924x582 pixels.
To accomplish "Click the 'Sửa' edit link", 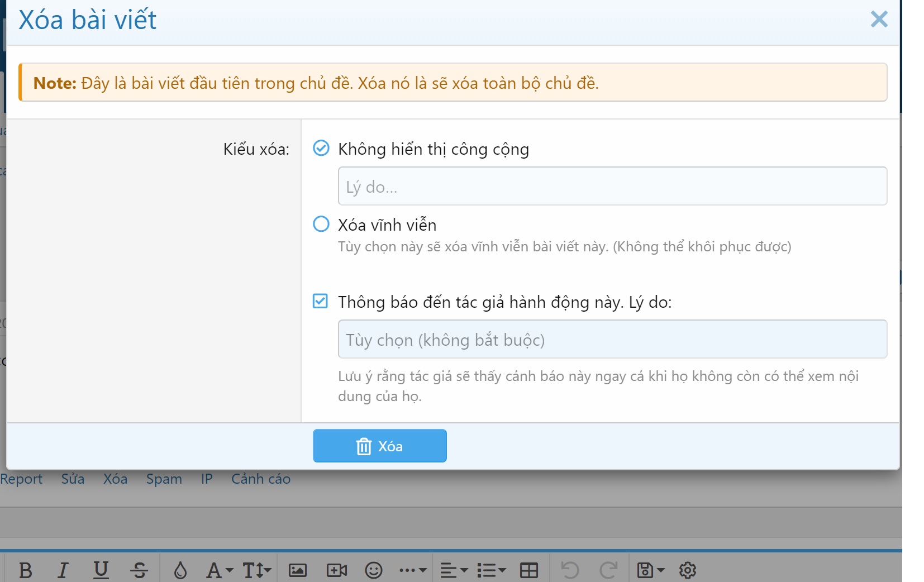I will 73,479.
